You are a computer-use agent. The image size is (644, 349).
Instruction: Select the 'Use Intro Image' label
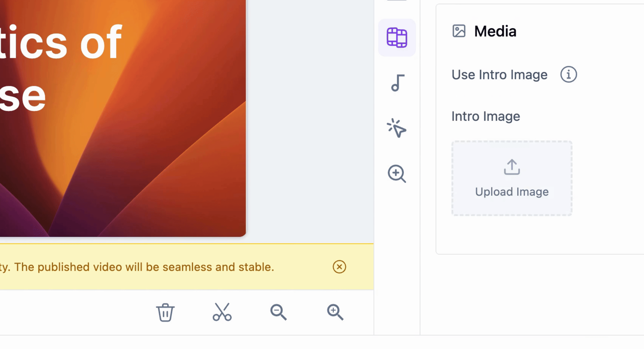(x=499, y=75)
